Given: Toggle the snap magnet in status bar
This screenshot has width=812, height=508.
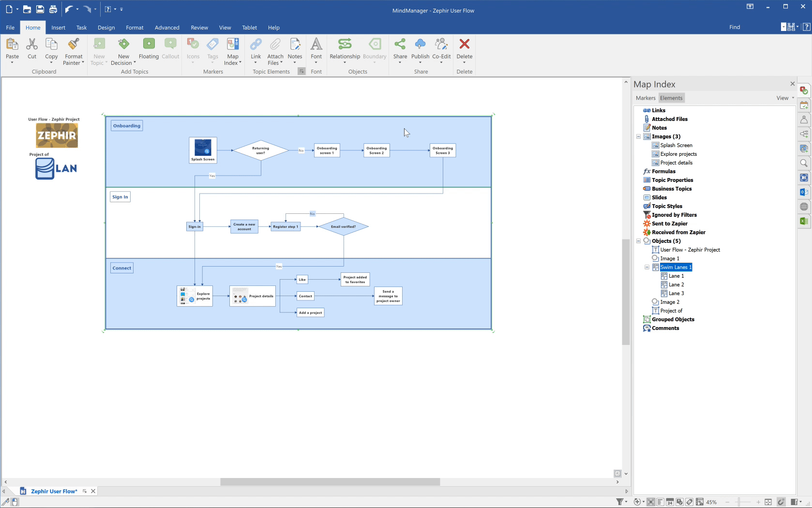Looking at the screenshot, I should 781,502.
